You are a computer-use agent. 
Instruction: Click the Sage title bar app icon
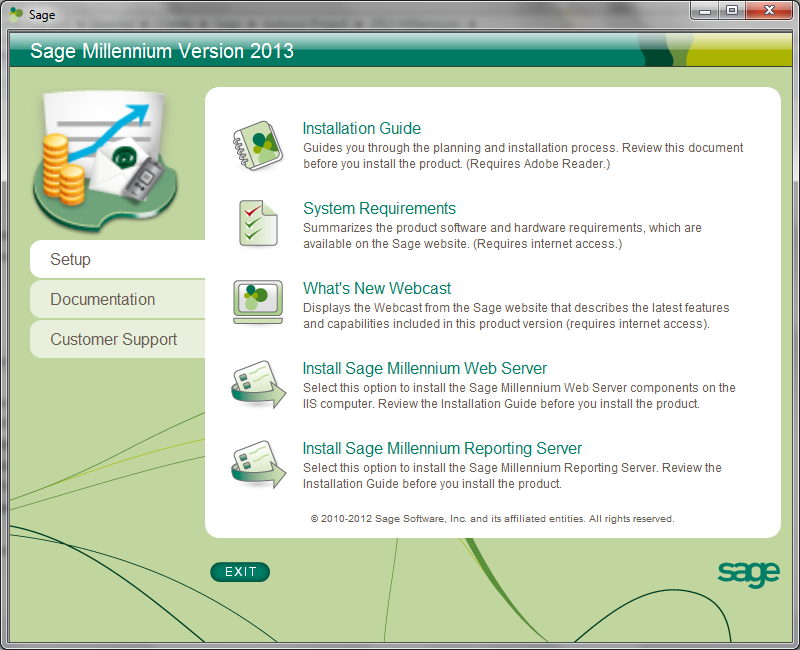coord(16,14)
